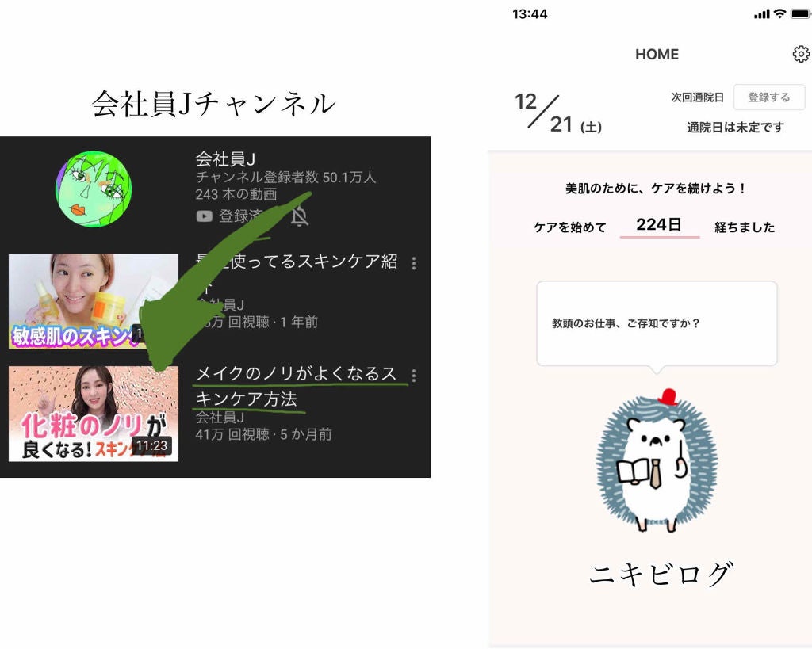The image size is (812, 649).
Task: Tap the HOME header title
Action: [x=657, y=55]
